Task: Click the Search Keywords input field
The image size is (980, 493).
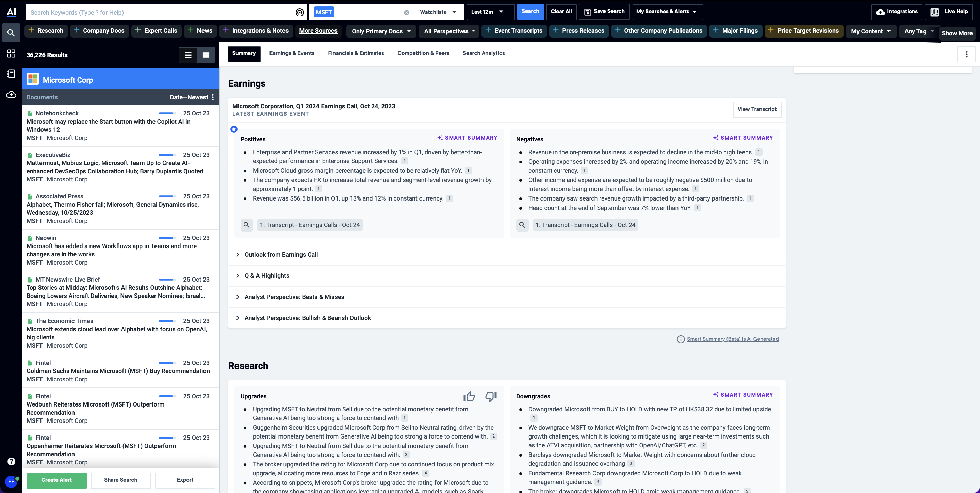Action: 160,13
